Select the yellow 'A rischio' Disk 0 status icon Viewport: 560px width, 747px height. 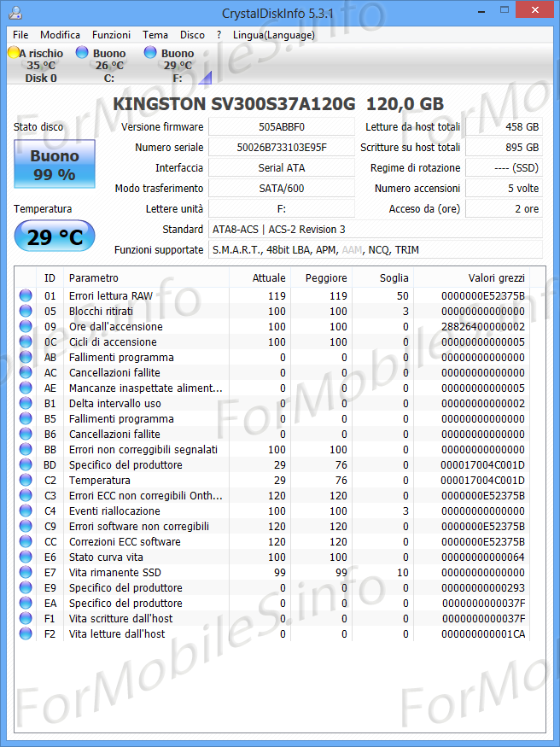coord(14,53)
